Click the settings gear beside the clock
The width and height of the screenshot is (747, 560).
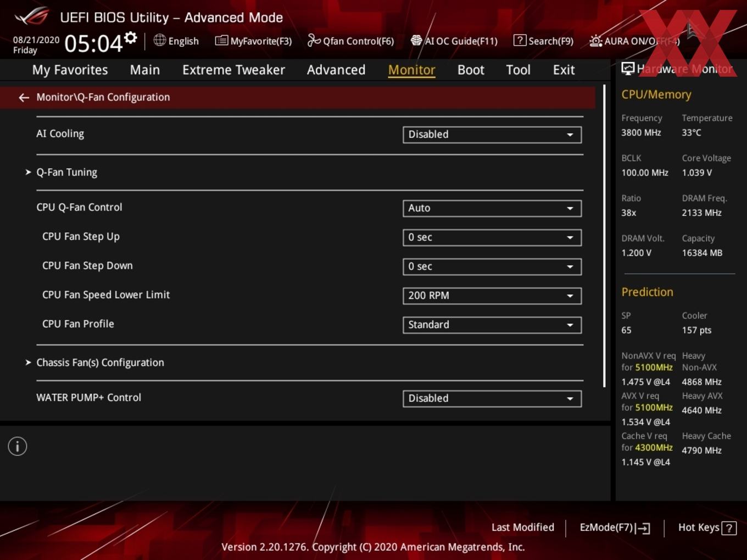[131, 37]
